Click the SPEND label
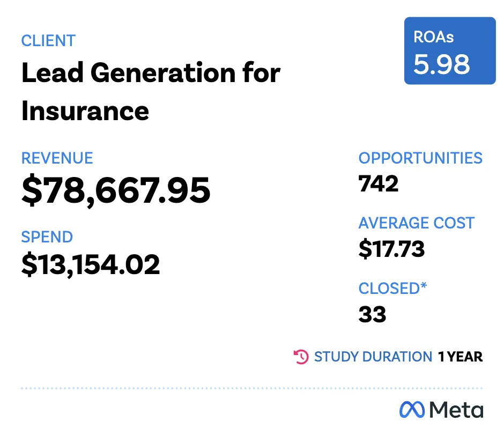Screen dimensions: 504x428 [47, 237]
